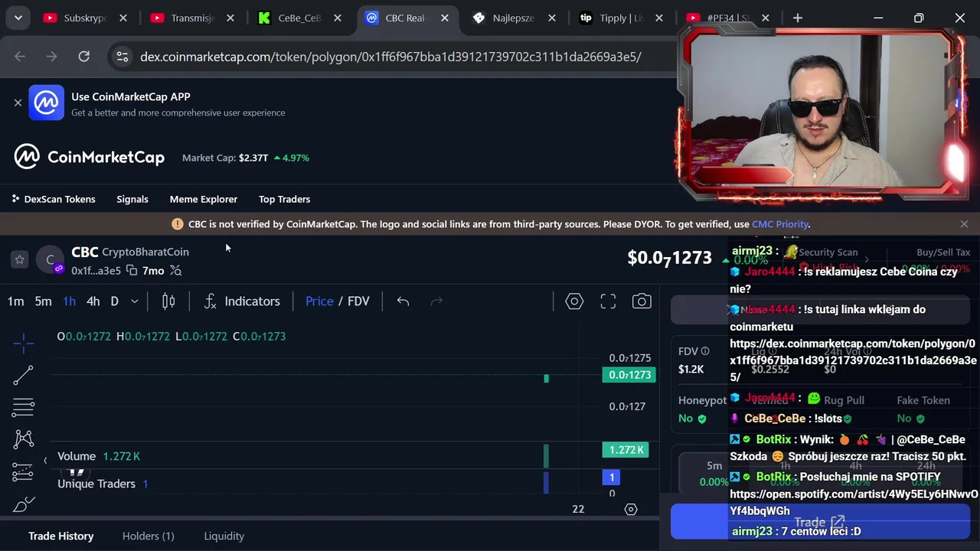View site information icon in address bar
Viewport: 980px width, 551px height.
coord(122,56)
